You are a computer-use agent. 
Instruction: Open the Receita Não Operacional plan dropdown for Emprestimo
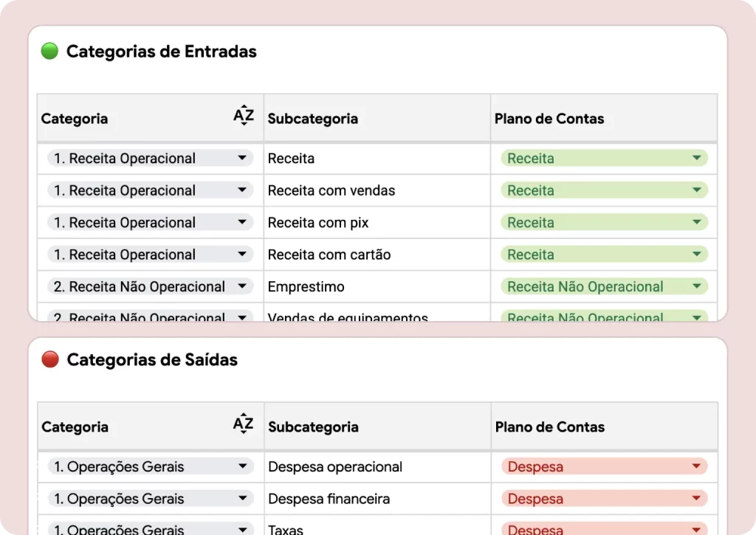[x=604, y=286]
